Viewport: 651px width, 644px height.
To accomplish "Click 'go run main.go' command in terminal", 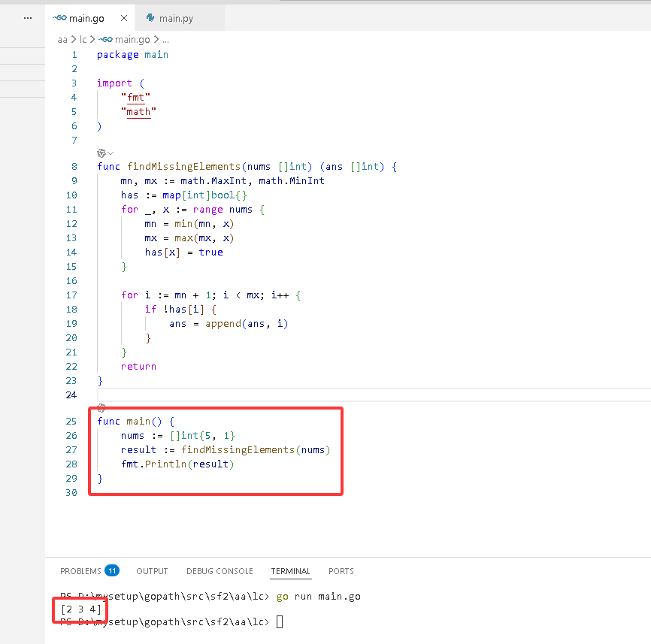I will pyautogui.click(x=319, y=596).
